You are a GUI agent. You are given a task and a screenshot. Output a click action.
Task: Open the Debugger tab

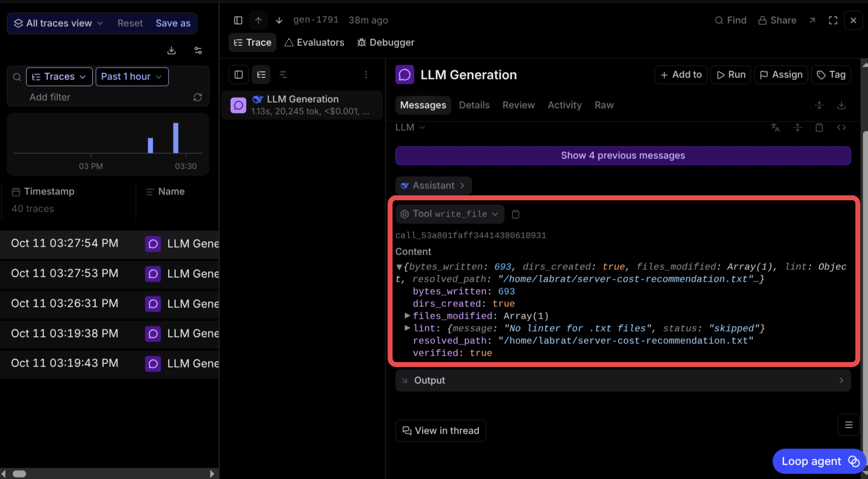tap(386, 42)
